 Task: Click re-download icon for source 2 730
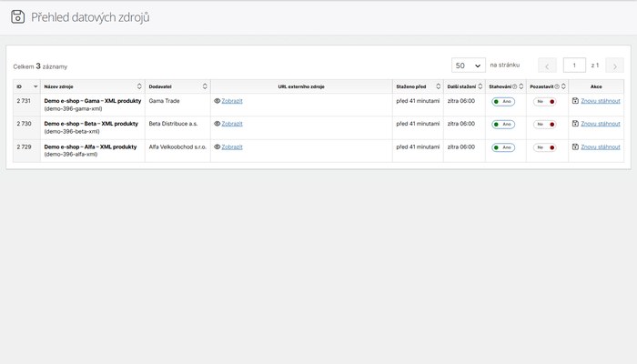click(x=575, y=124)
